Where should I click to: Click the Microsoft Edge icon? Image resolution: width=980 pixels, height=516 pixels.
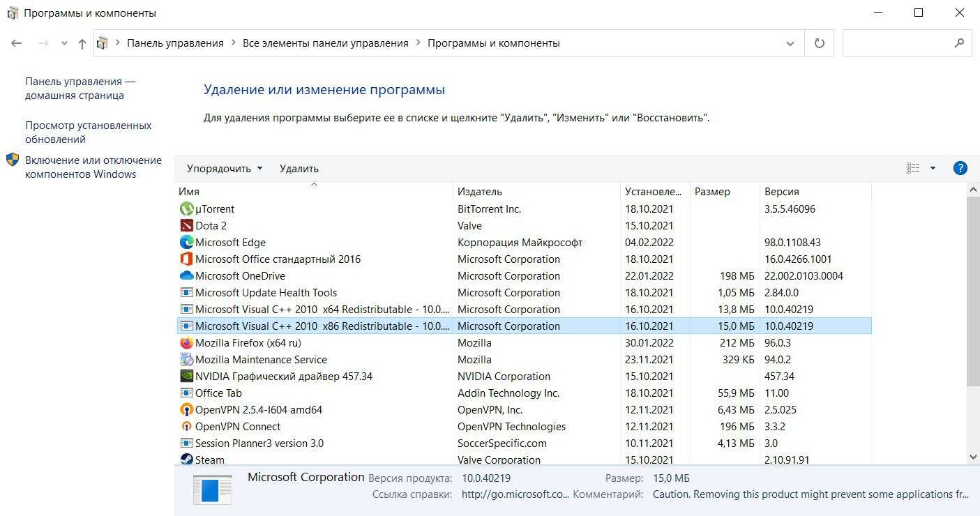186,243
